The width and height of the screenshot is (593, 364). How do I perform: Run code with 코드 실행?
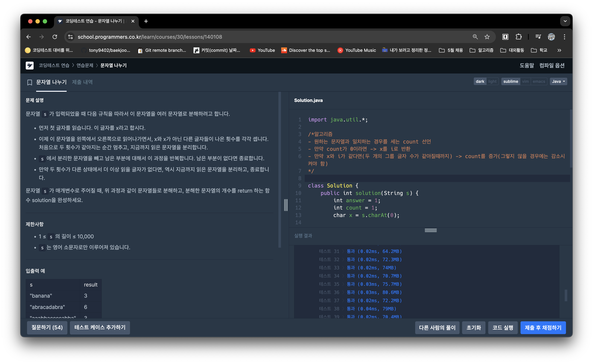(x=503, y=328)
